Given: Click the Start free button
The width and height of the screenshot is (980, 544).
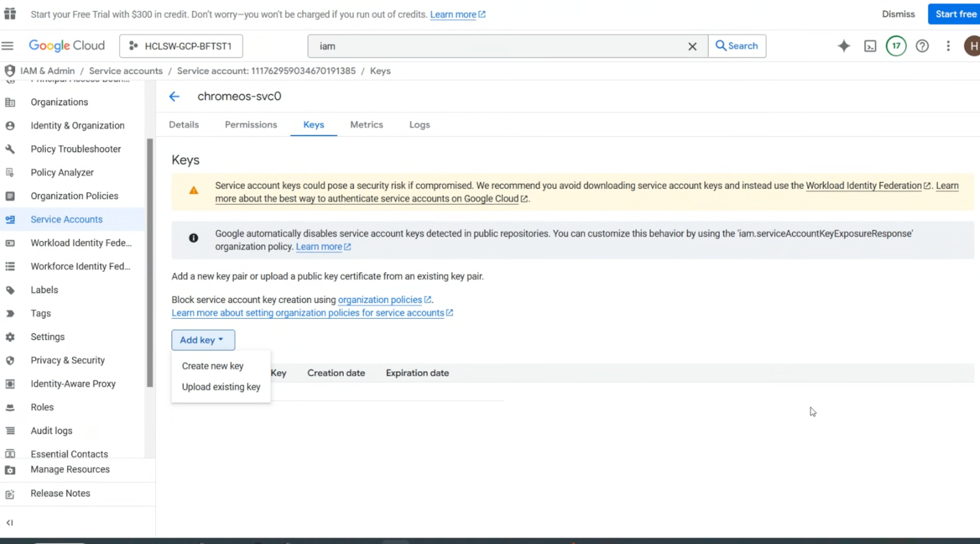Looking at the screenshot, I should [x=956, y=14].
